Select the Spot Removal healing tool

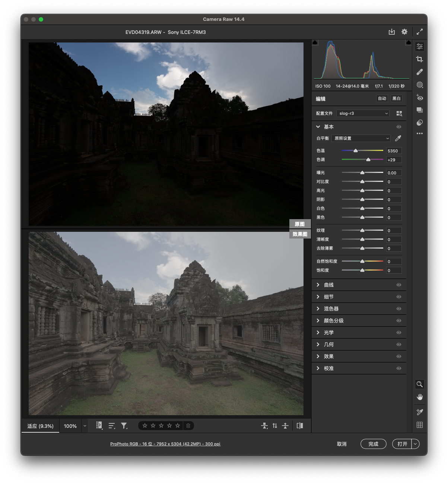[420, 72]
